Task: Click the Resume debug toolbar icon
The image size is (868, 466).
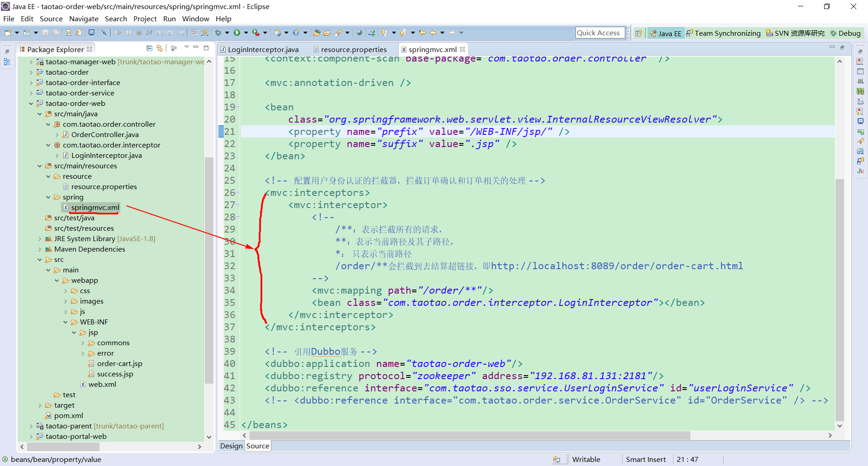Action: click(x=118, y=33)
